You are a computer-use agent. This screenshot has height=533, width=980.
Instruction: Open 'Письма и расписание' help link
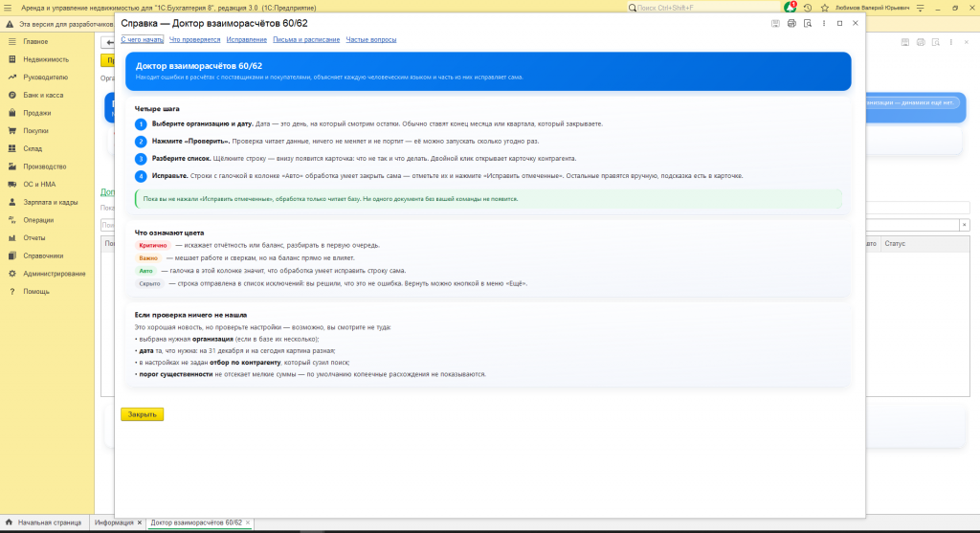click(306, 39)
